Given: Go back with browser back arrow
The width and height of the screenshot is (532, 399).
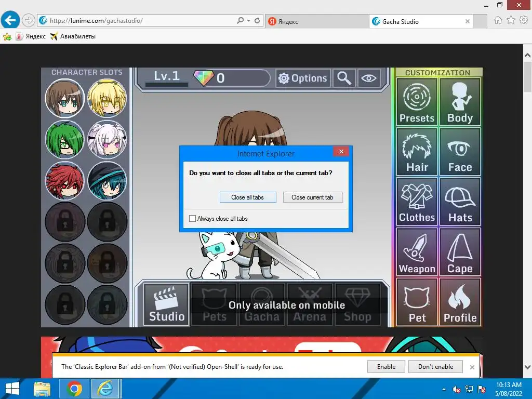Looking at the screenshot, I should (10, 20).
